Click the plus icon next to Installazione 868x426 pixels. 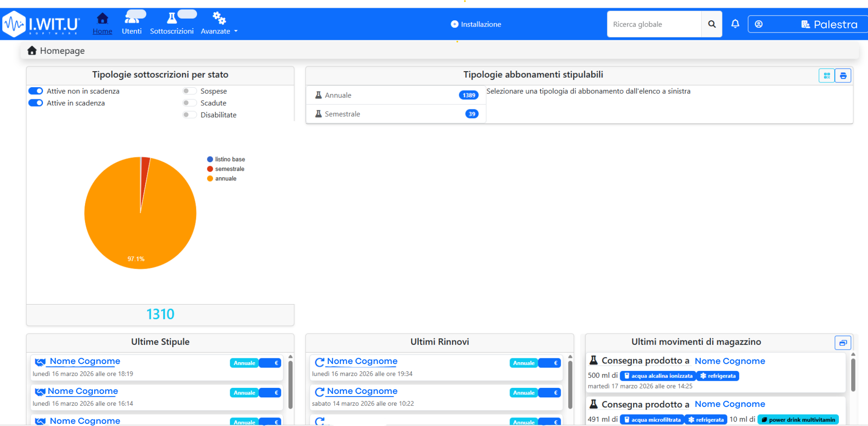[454, 24]
